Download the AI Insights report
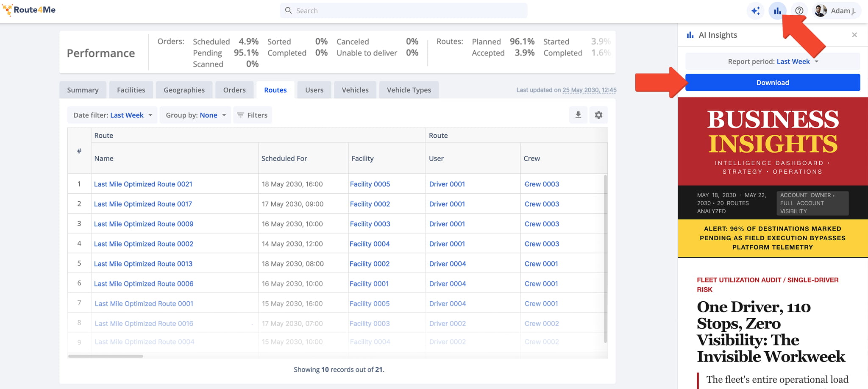The height and width of the screenshot is (389, 868). click(773, 83)
